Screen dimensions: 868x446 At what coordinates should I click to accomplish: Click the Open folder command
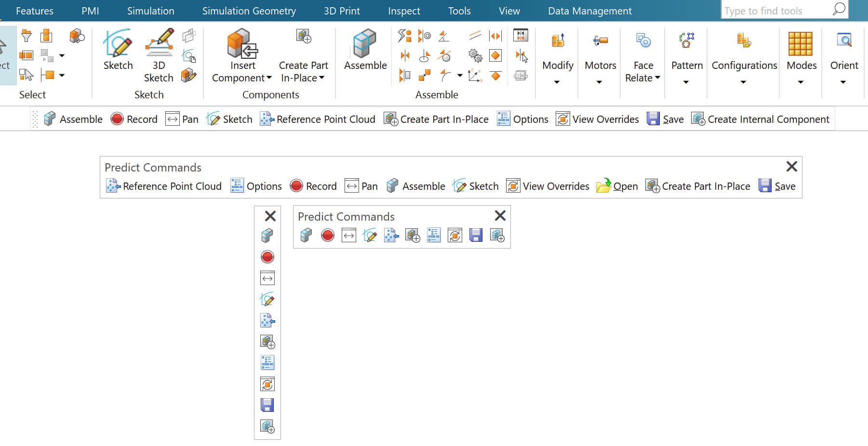tap(617, 186)
